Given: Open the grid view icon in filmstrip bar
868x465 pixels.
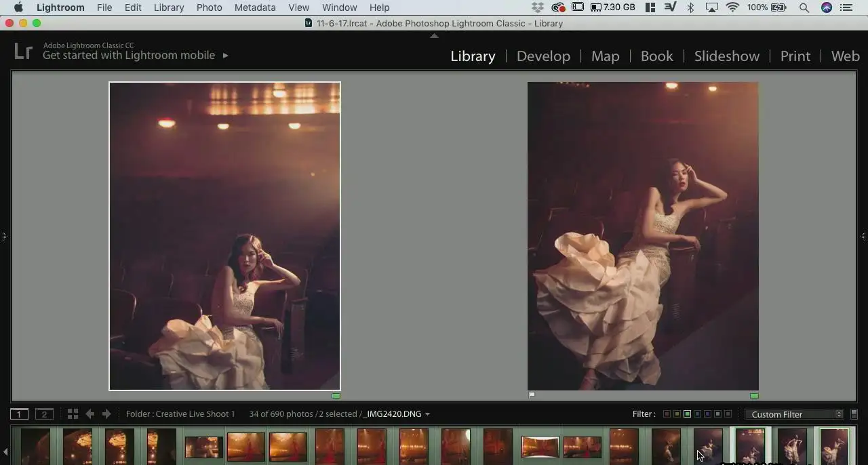Looking at the screenshot, I should [73, 414].
